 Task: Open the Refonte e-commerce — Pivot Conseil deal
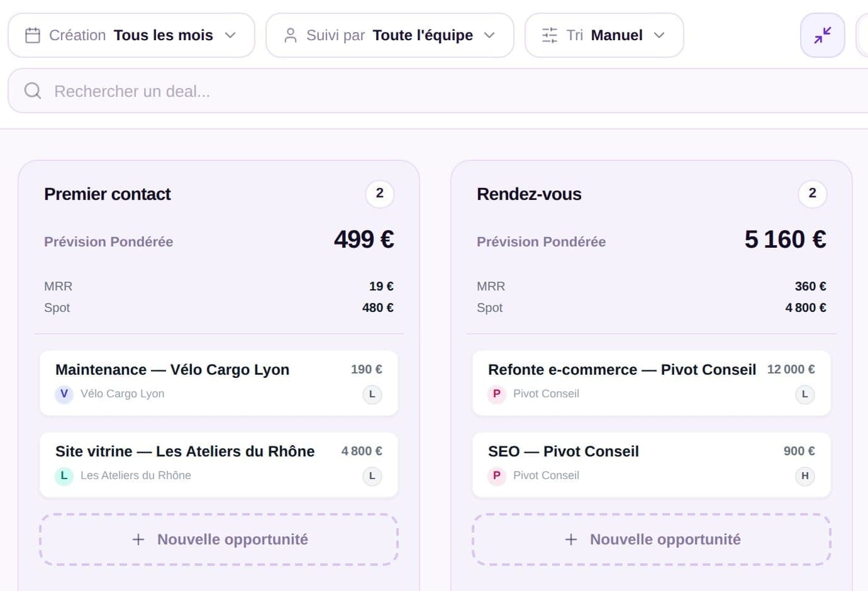click(x=652, y=383)
